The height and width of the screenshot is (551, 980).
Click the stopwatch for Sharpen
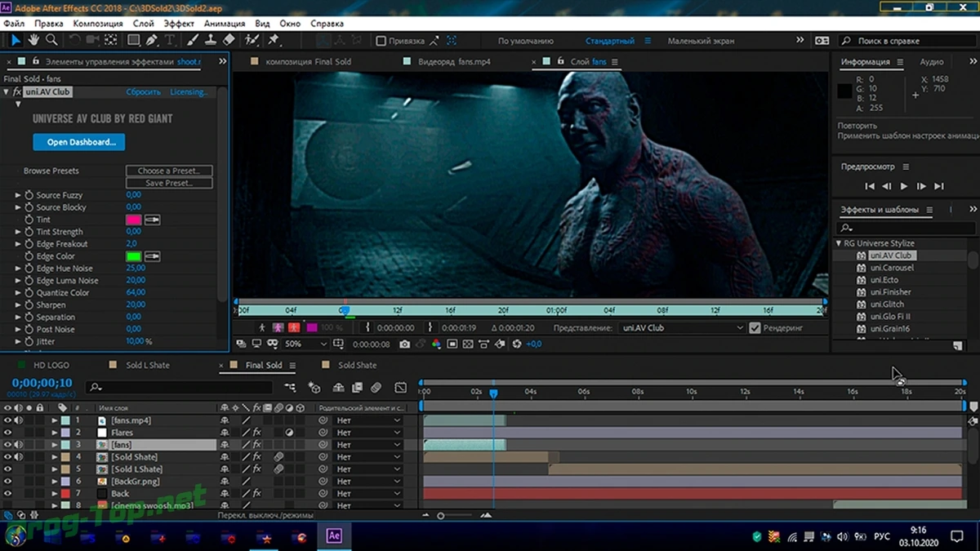click(29, 304)
